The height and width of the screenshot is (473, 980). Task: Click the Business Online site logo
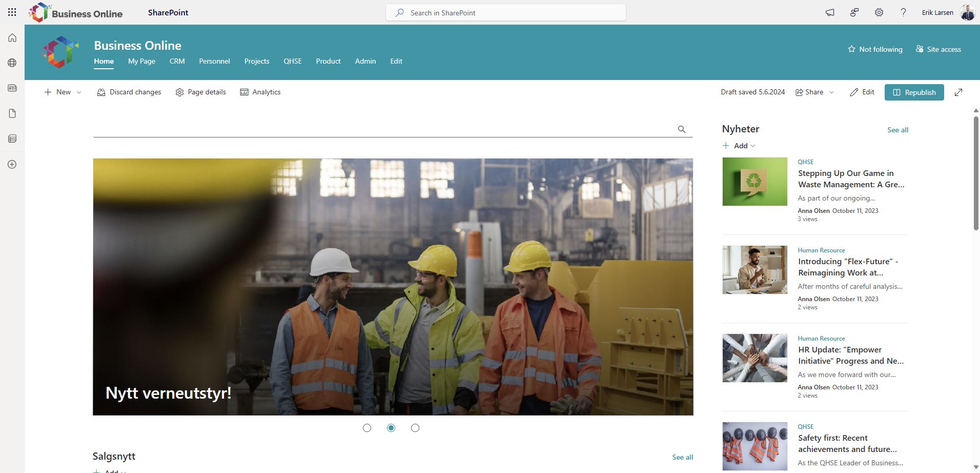[60, 52]
